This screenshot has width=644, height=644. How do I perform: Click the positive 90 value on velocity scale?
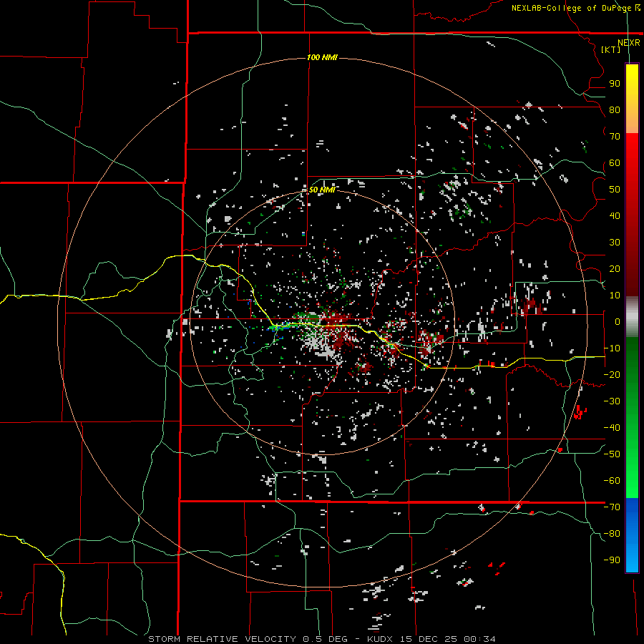pos(615,84)
